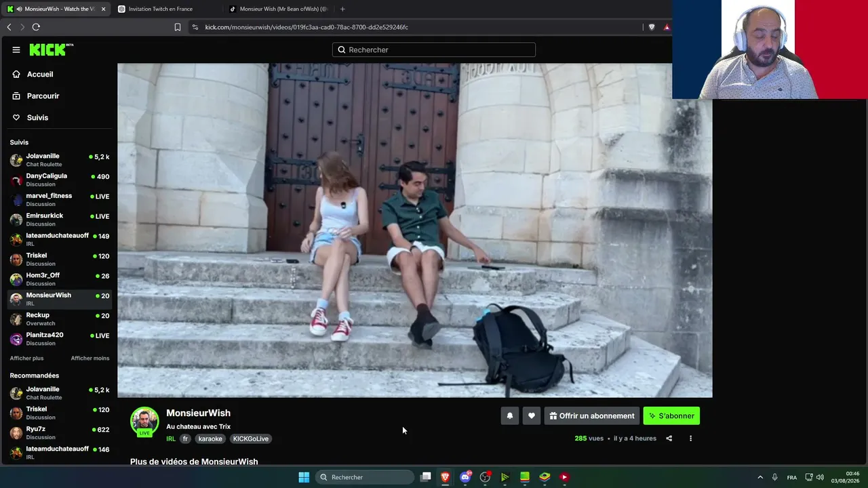The width and height of the screenshot is (868, 488).
Task: Share the video via share icon
Action: [x=669, y=439]
